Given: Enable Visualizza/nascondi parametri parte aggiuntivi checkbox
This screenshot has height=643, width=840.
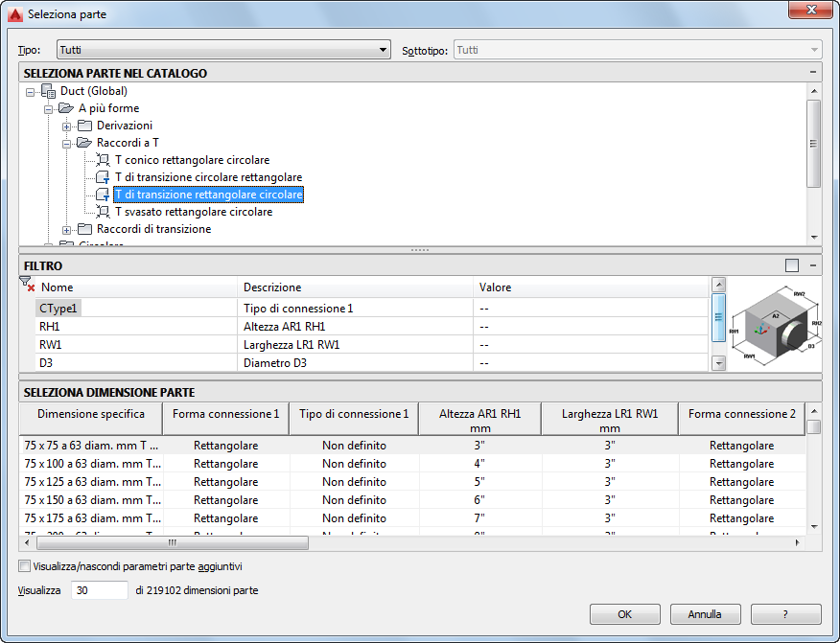Looking at the screenshot, I should (25, 566).
